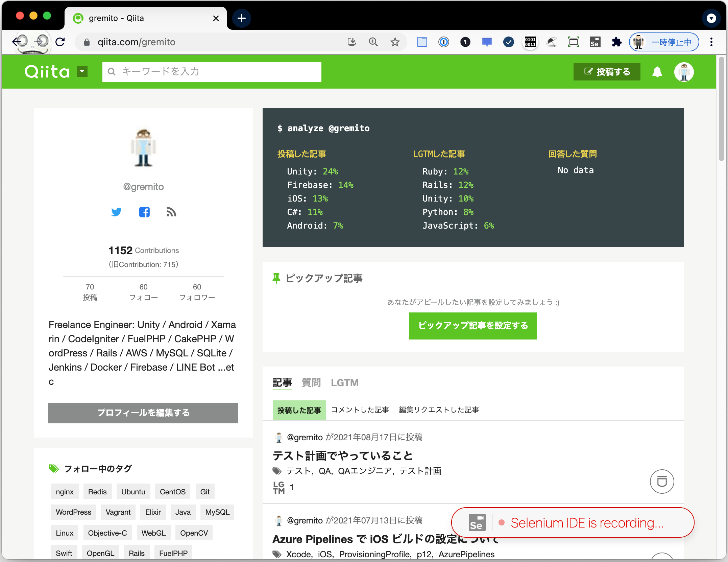The width and height of the screenshot is (728, 562).
Task: Open the Selenium IDE extension icon
Action: 595,42
